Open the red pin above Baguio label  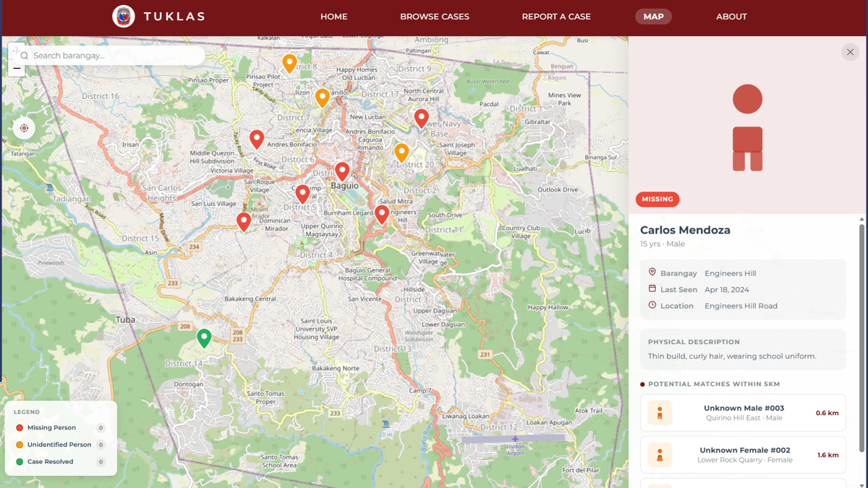point(342,171)
